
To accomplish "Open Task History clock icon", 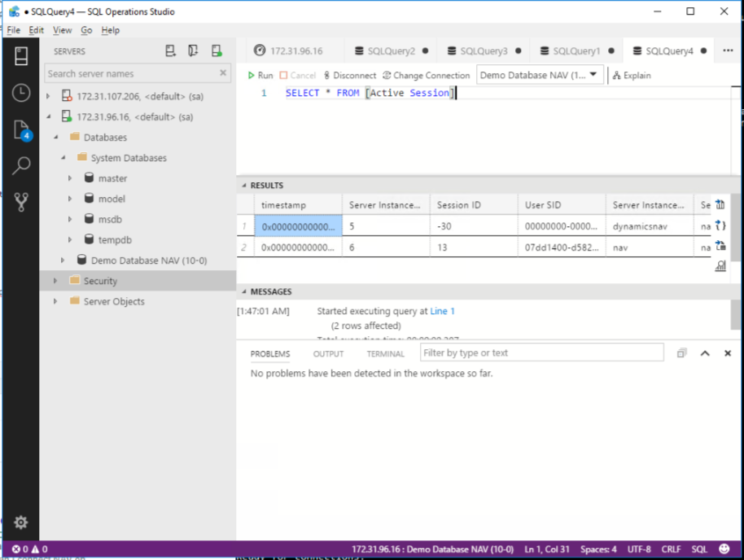I will pyautogui.click(x=21, y=93).
